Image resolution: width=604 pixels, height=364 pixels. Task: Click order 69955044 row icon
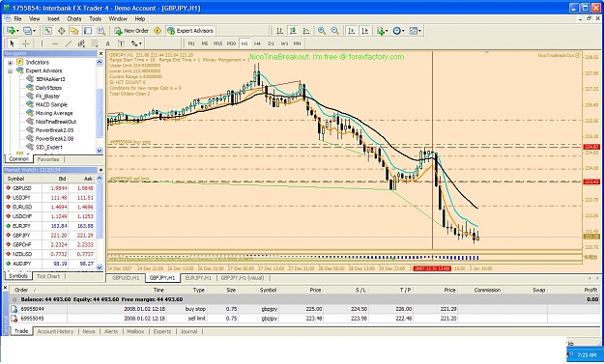click(14, 309)
